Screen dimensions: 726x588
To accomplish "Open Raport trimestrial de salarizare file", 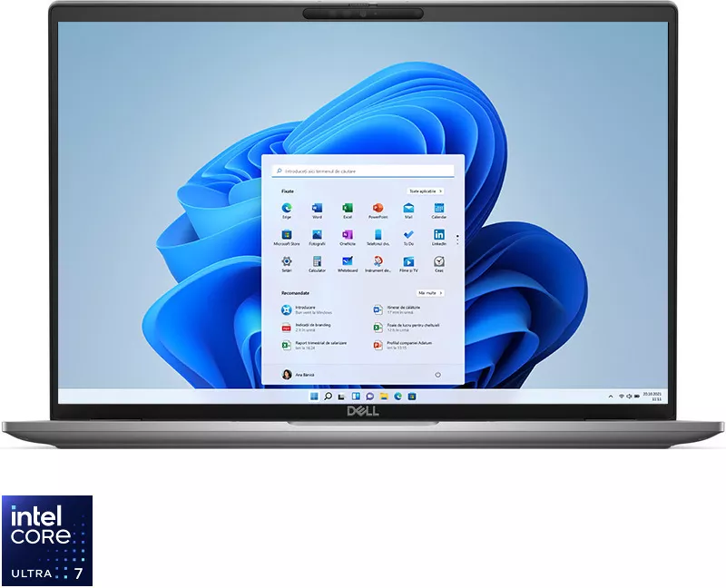I will pos(315,345).
